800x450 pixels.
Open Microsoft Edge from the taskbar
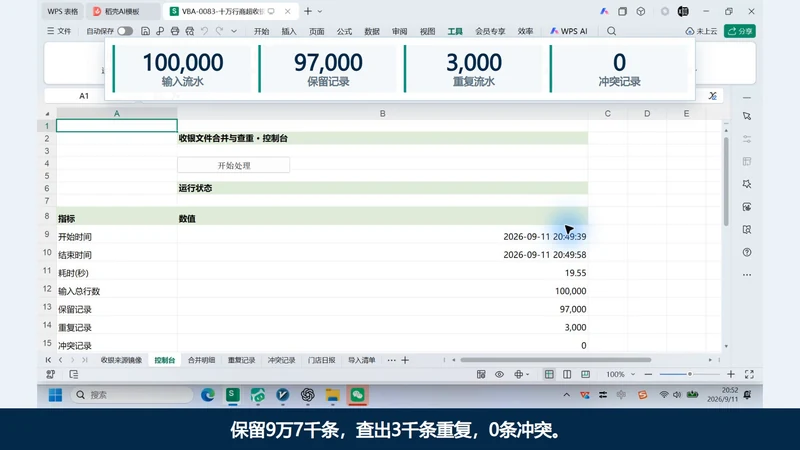coord(208,395)
